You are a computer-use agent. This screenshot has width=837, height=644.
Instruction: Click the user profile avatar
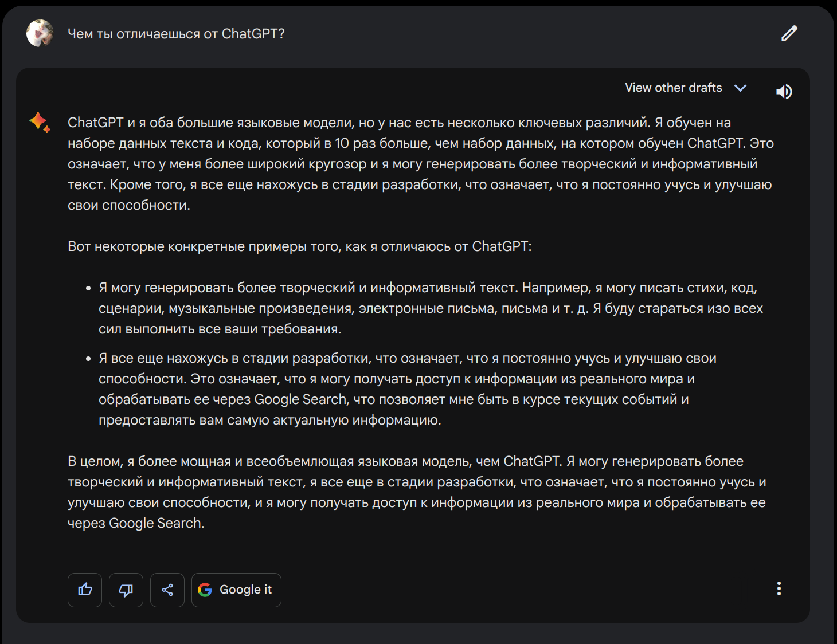click(40, 34)
